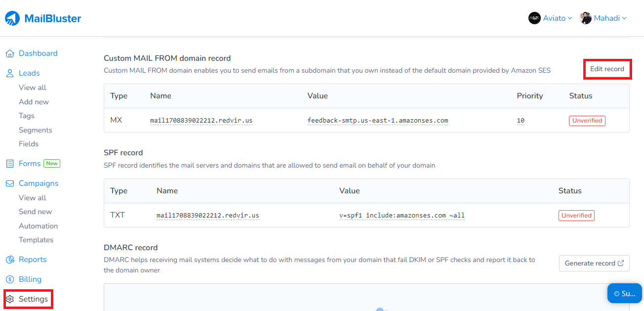This screenshot has width=644, height=311.
Task: Open Forms via its sidebar icon
Action: 9,163
